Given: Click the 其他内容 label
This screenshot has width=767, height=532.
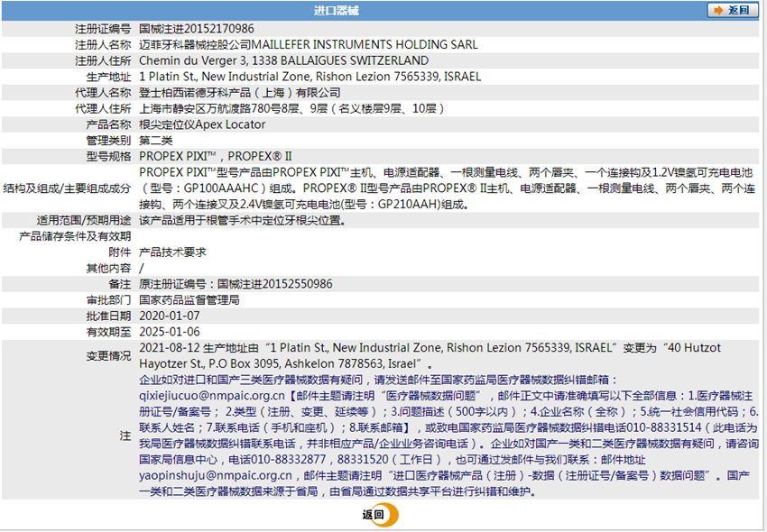Looking at the screenshot, I should pos(108,269).
